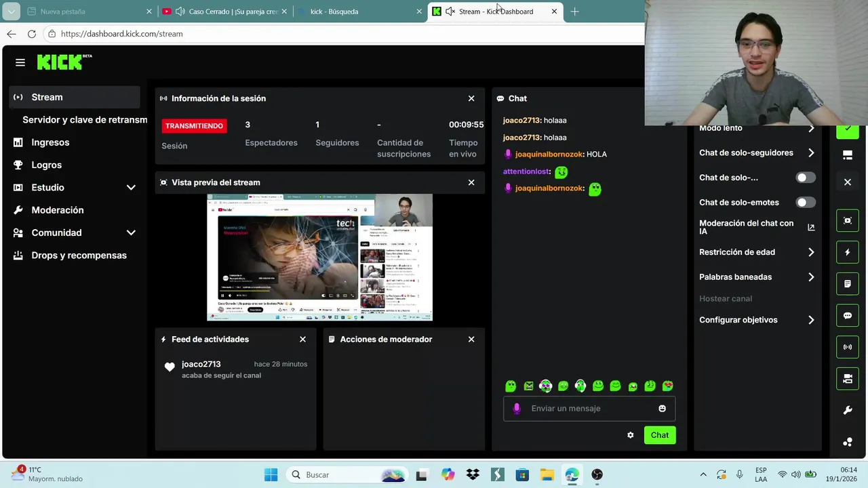Viewport: 868px width, 488px height.
Task: Click the purple microphone icon in message box
Action: (517, 409)
